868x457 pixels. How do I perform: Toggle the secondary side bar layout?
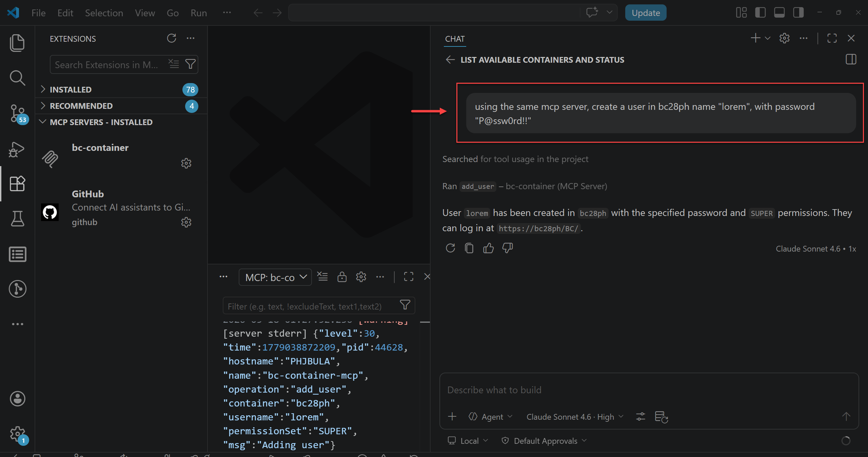coord(798,13)
